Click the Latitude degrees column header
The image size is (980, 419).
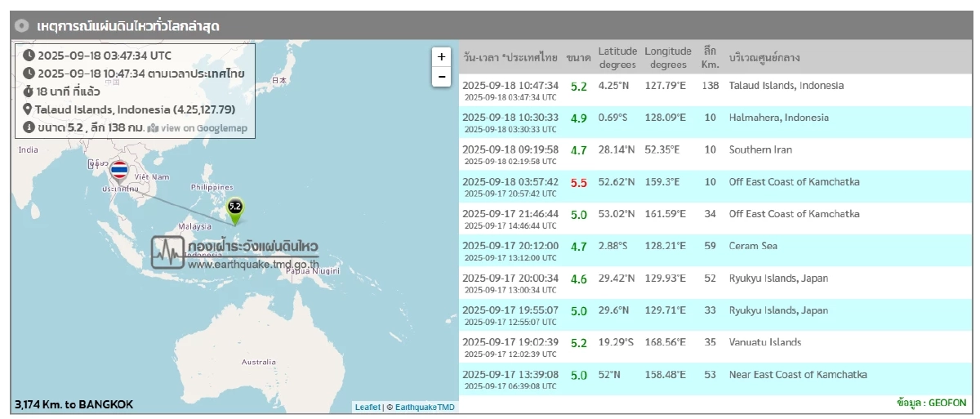point(617,57)
